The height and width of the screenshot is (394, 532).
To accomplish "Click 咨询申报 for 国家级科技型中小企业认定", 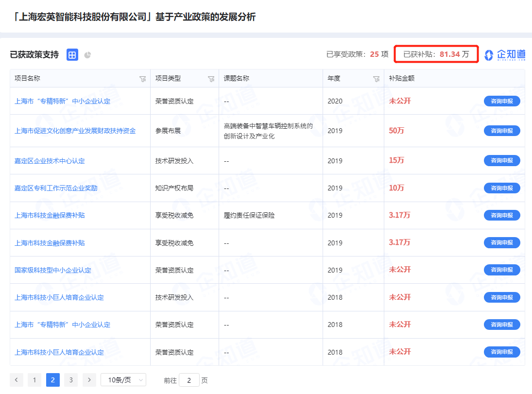I will [502, 270].
